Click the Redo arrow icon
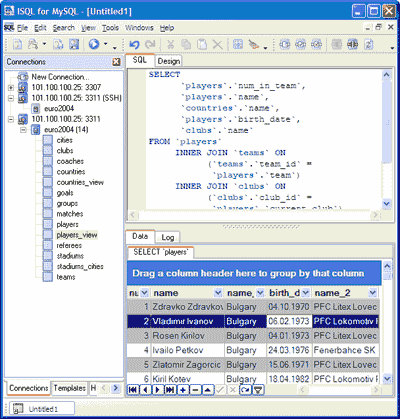The image size is (400, 419). click(x=150, y=44)
